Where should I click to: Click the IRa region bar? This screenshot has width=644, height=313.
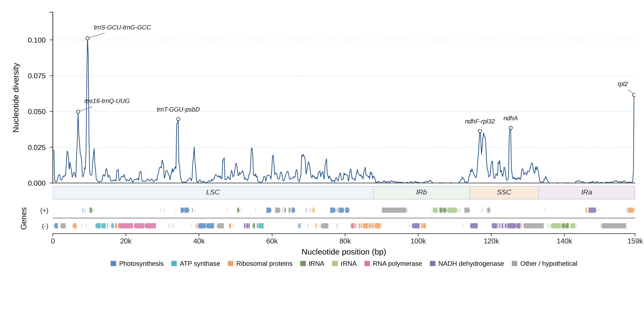[586, 193]
